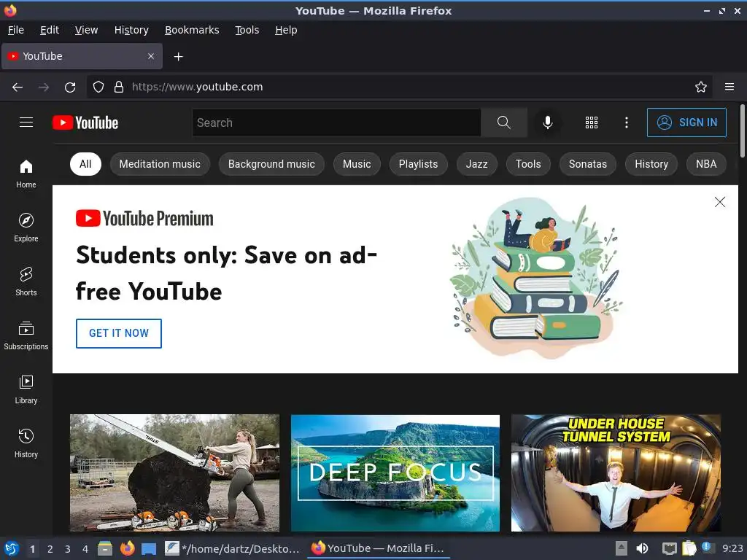Open a new tab
747x560 pixels.
click(x=178, y=57)
